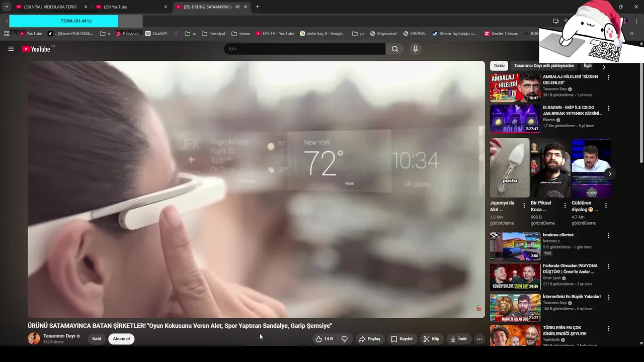
Task: Open the tab search dropdown arrow
Action: pos(7,7)
